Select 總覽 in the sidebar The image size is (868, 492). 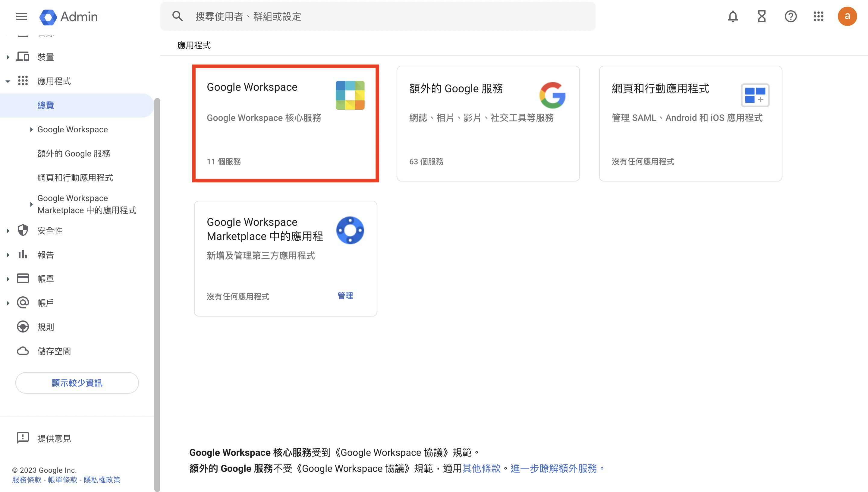pos(77,106)
